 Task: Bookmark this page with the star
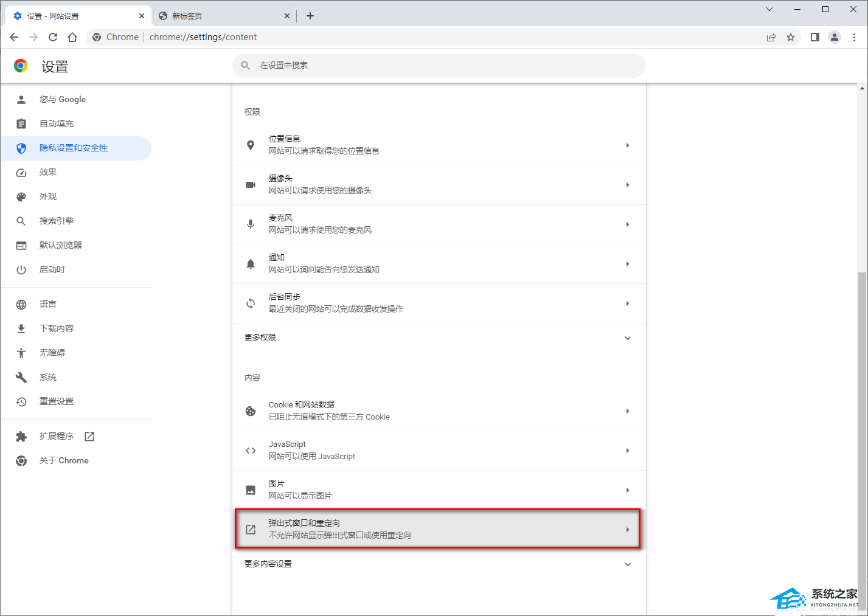(x=791, y=37)
